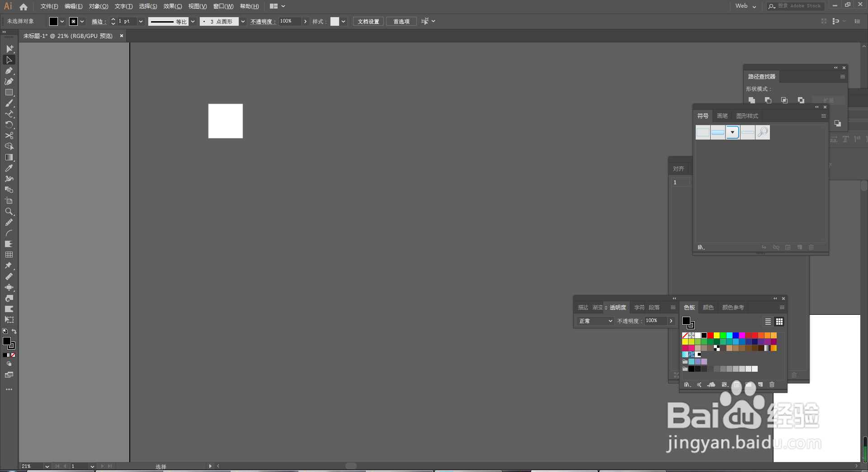The width and height of the screenshot is (868, 472).
Task: Switch to the 颜色参考 tab
Action: 733,308
